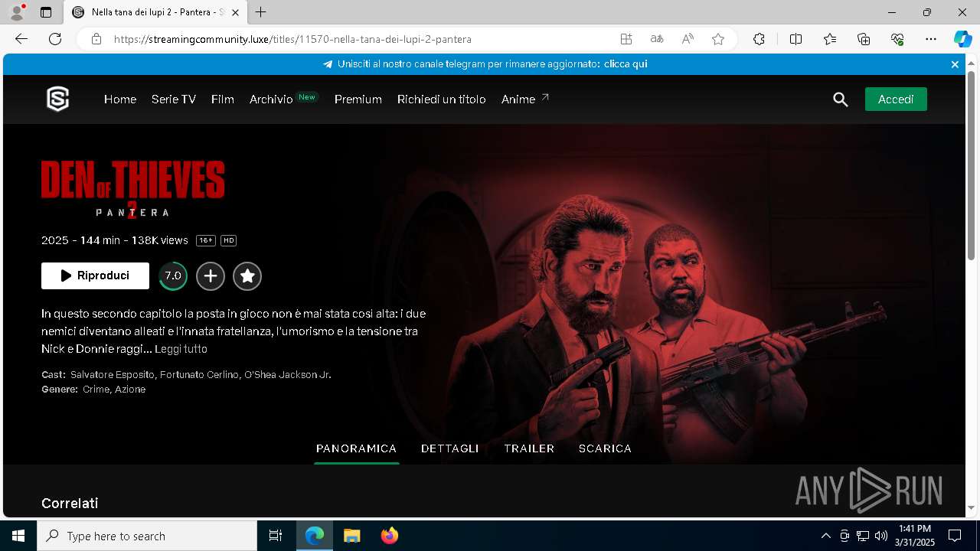Screen dimensions: 980x551
Task: Open Task View on taskbar
Action: pyautogui.click(x=276, y=536)
